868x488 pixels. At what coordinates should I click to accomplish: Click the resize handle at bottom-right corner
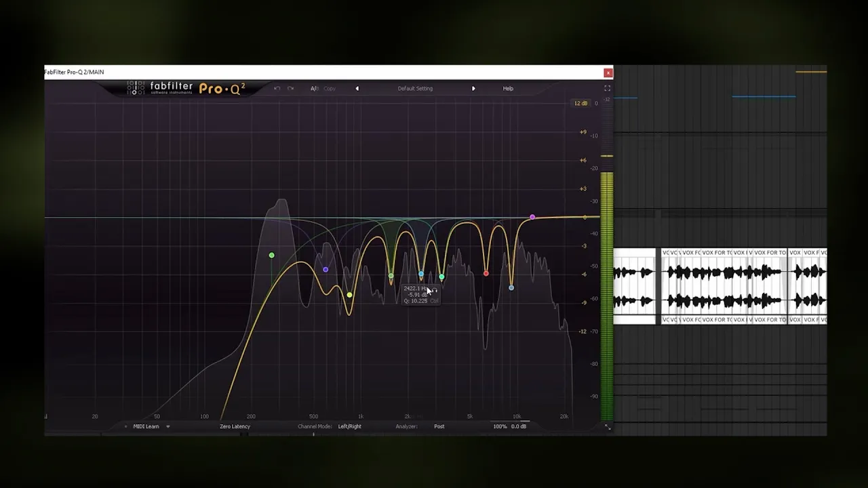[x=608, y=427]
